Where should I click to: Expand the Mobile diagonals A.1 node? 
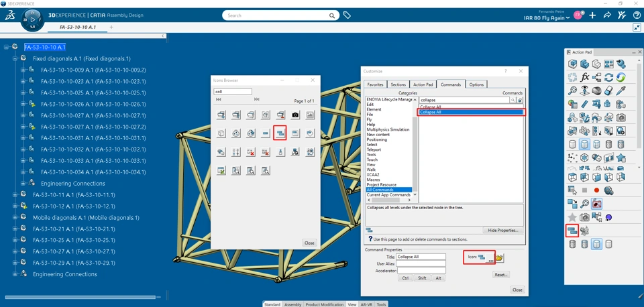(14, 217)
